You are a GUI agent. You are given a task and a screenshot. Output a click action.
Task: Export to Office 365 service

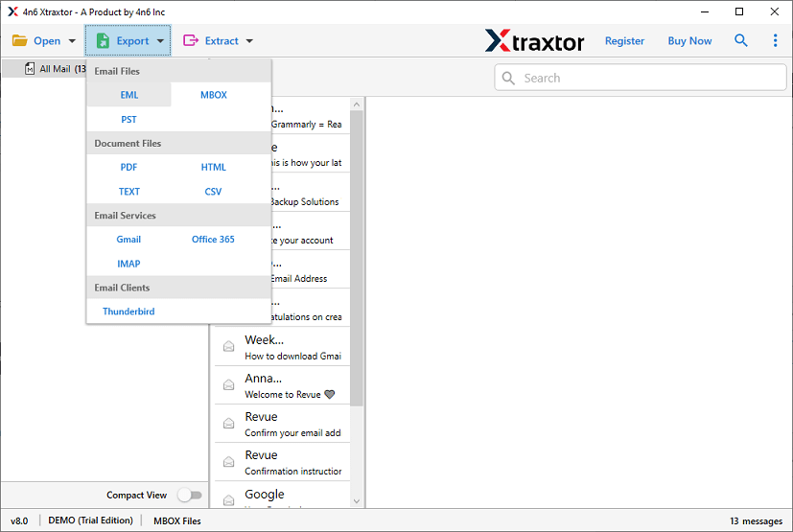[x=214, y=240]
